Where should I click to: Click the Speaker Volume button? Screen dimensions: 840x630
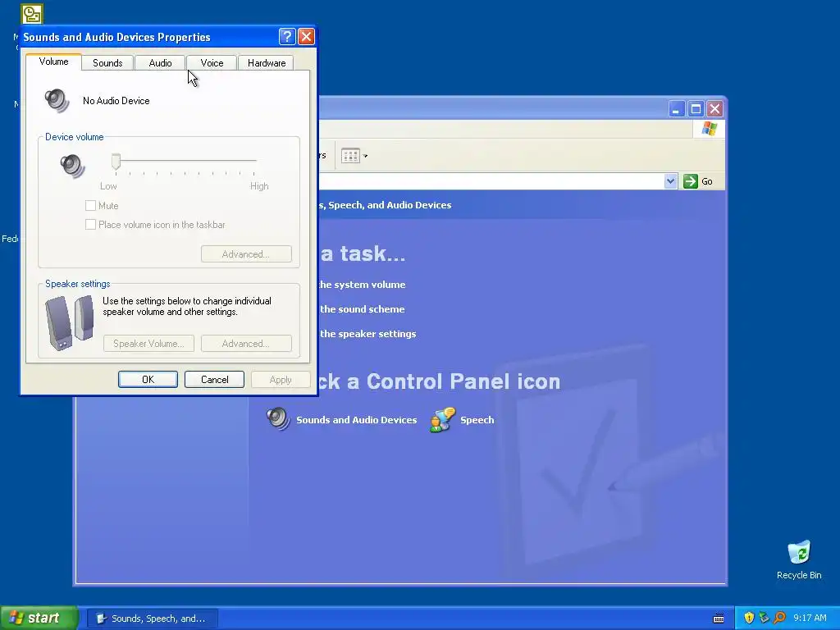tap(148, 344)
